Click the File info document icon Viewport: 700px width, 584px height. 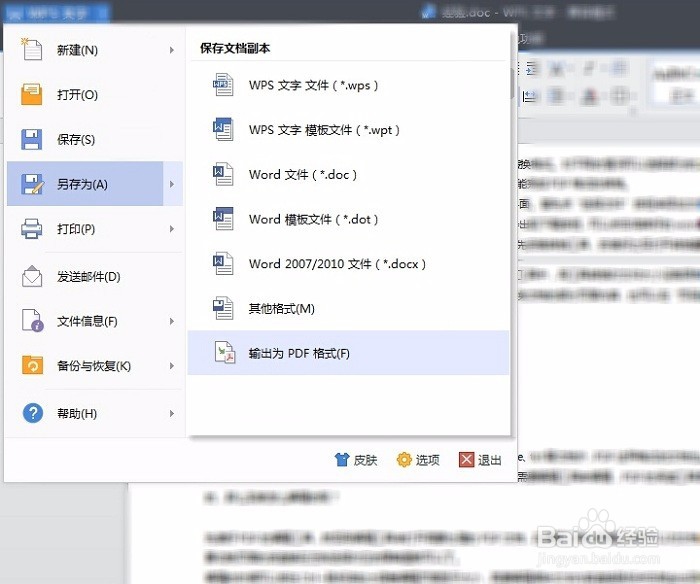(x=33, y=321)
